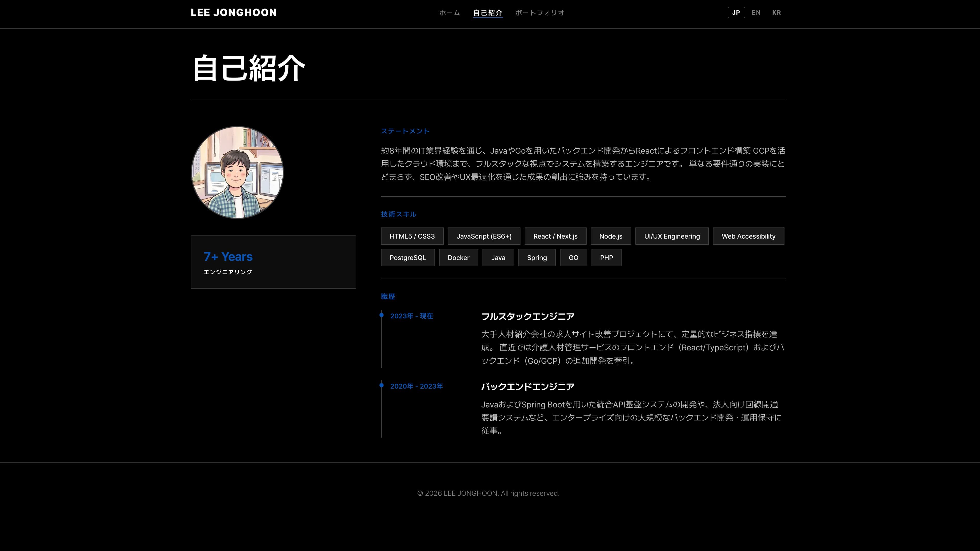
Task: Open the ホーム navigation link
Action: (449, 13)
